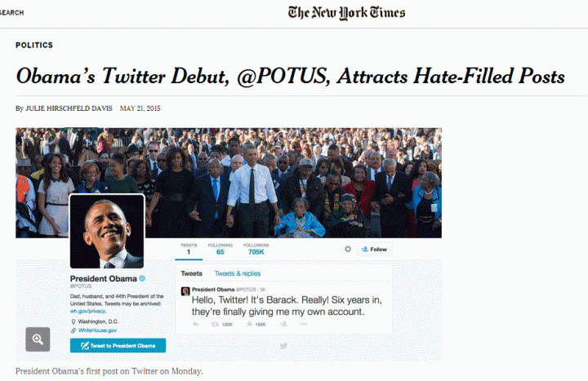The image size is (588, 381).
Task: Open the Following 65 count
Action: click(220, 249)
